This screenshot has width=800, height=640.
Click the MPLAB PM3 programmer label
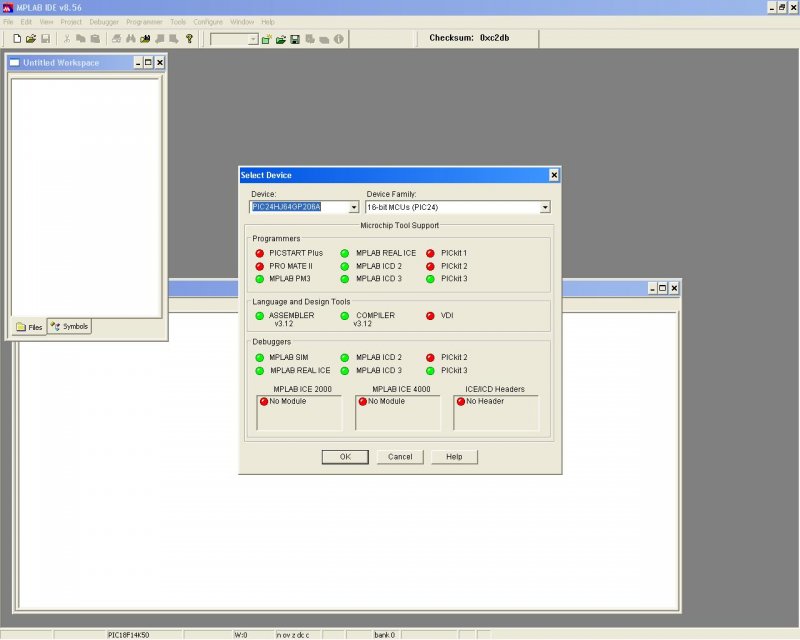(x=290, y=279)
